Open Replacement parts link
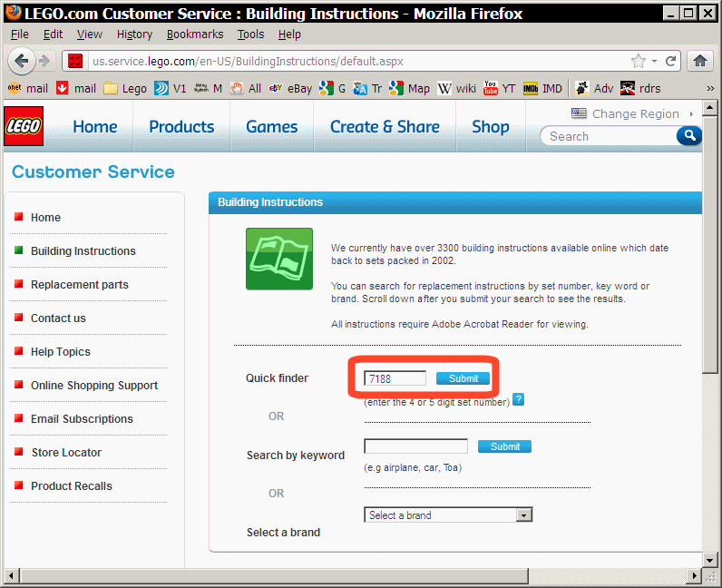The image size is (722, 588). [x=79, y=284]
